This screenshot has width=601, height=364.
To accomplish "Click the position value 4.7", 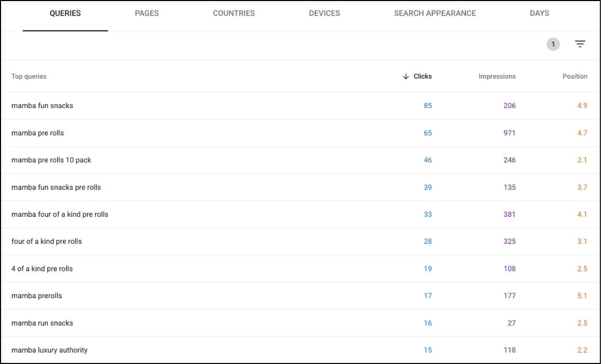I will point(582,133).
